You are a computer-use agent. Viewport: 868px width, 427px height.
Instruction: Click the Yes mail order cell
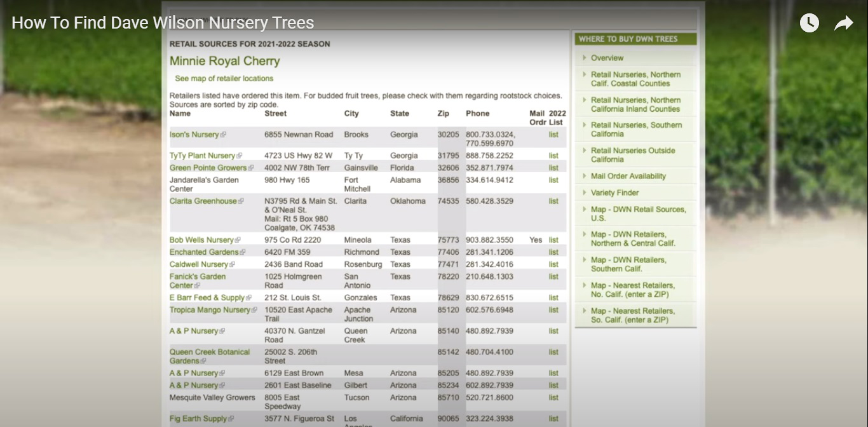(x=536, y=240)
